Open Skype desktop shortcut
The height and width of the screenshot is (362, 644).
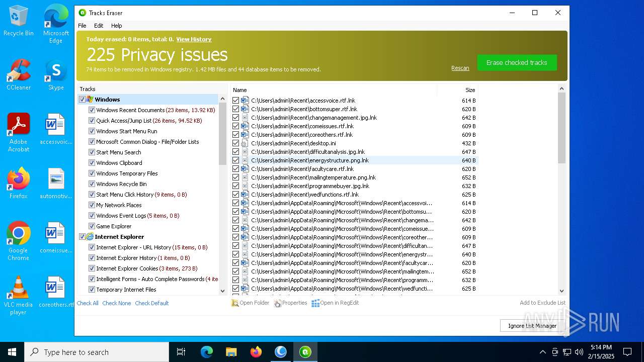[x=56, y=75]
